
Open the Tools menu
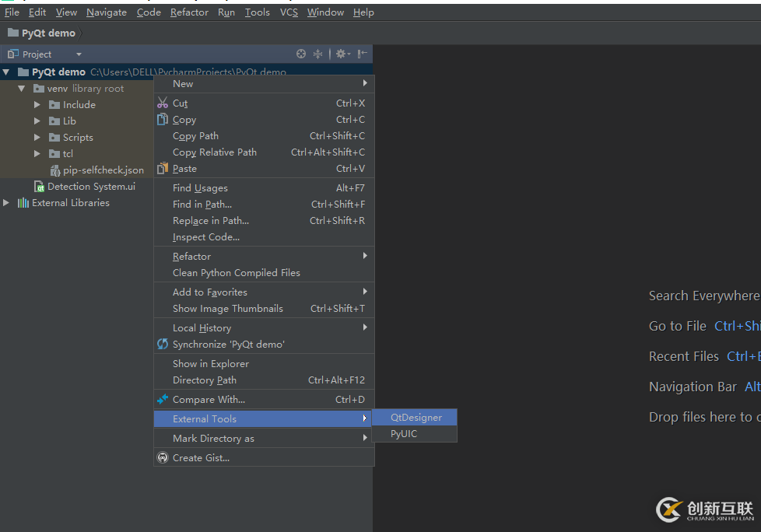[257, 12]
